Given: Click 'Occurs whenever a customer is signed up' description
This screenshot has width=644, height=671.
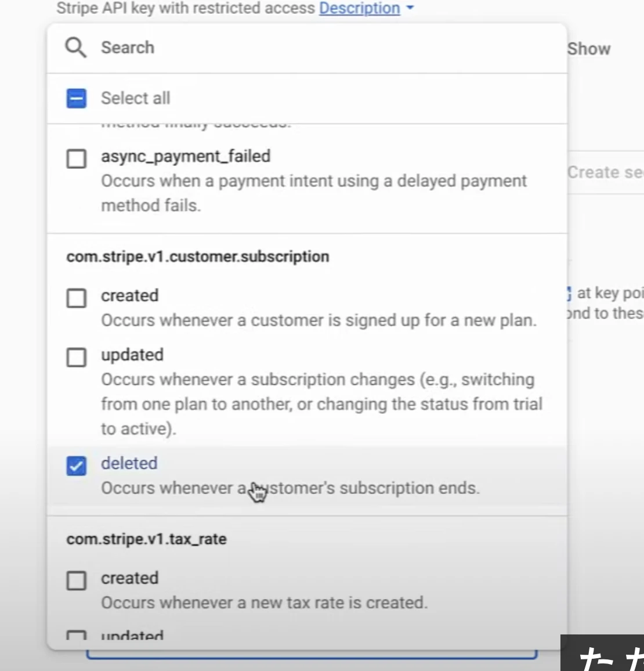Looking at the screenshot, I should 319,320.
